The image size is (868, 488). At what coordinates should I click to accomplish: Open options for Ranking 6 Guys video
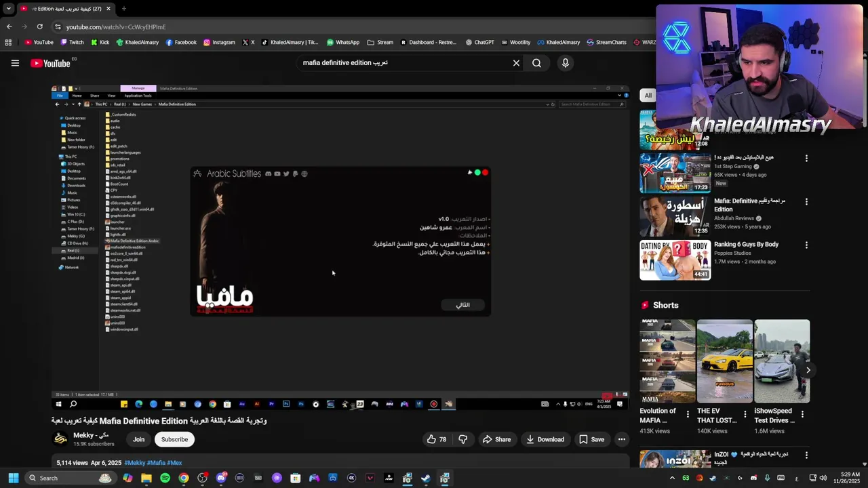806,245
